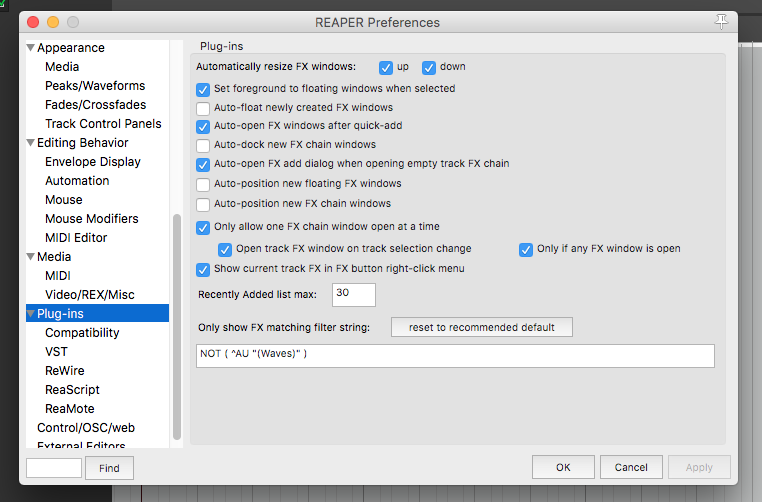This screenshot has width=762, height=502.
Task: Enable Auto-float newly created FX windows
Action: pos(204,108)
